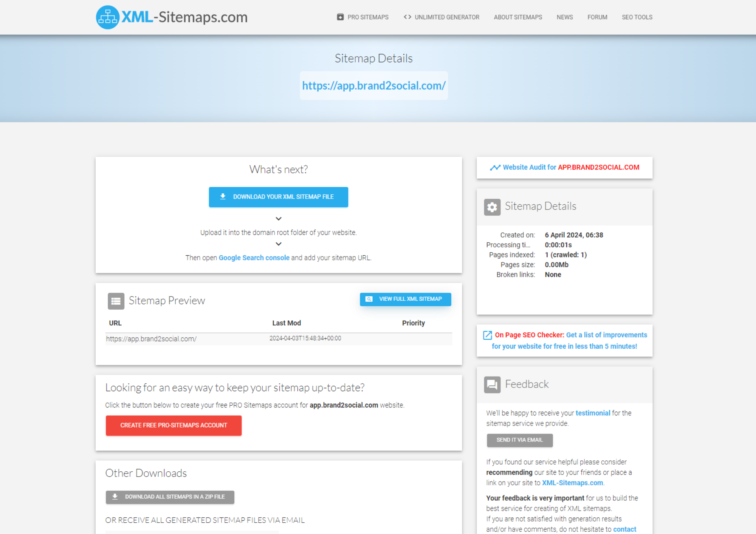Screen dimensions: 756x534
Task: Create a free PRO-Sitemaps account
Action: point(174,425)
